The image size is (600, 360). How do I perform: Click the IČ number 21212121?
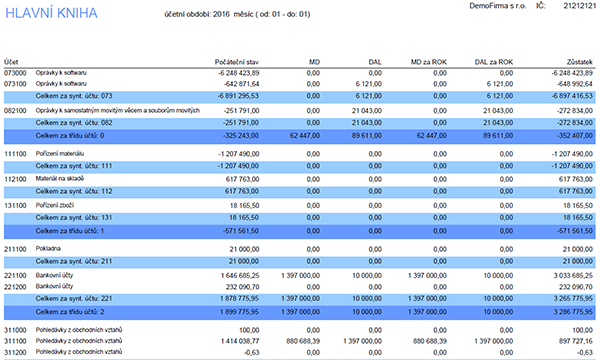click(x=579, y=6)
